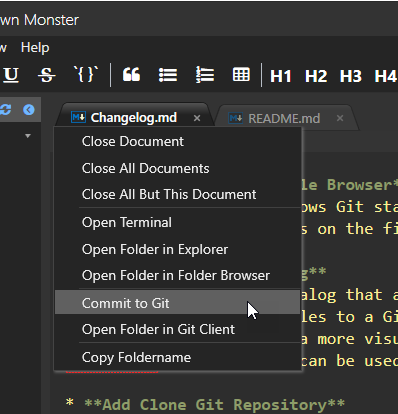This screenshot has width=398, height=414.
Task: Insert a bulleted list
Action: (168, 75)
